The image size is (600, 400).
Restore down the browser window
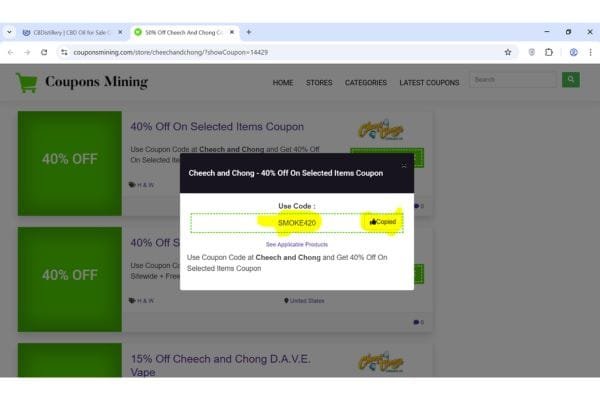pos(569,32)
